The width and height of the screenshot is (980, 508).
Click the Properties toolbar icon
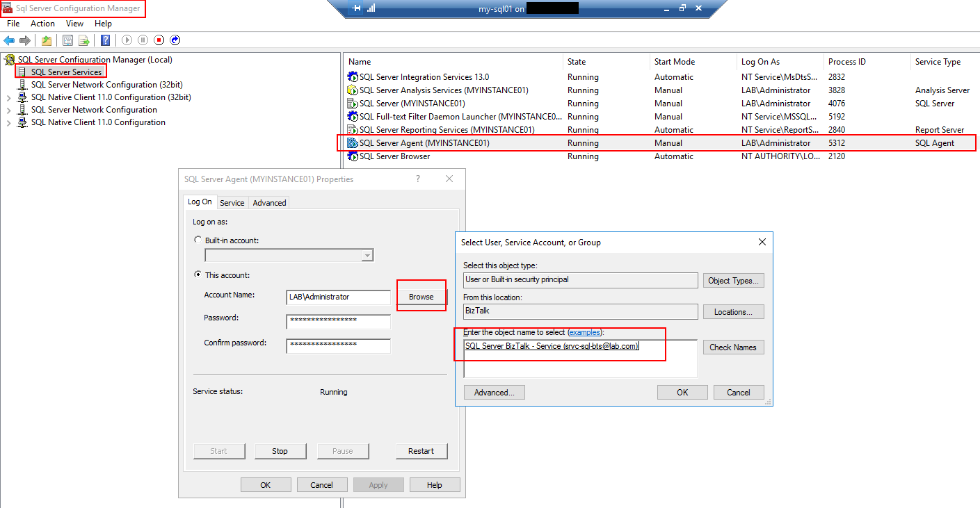coord(67,40)
